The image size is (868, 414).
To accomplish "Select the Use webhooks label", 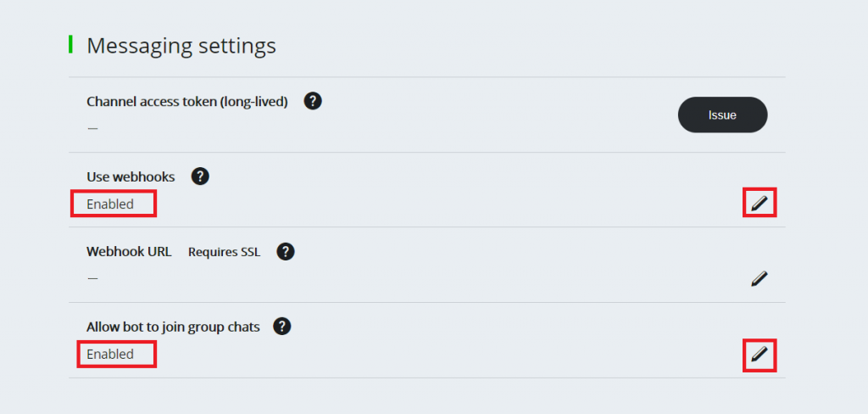I will click(131, 176).
